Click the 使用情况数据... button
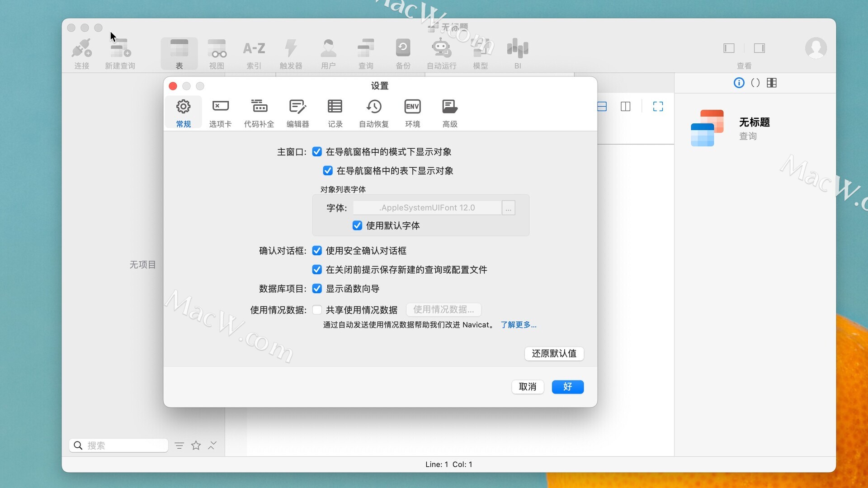This screenshot has height=488, width=868. (443, 310)
